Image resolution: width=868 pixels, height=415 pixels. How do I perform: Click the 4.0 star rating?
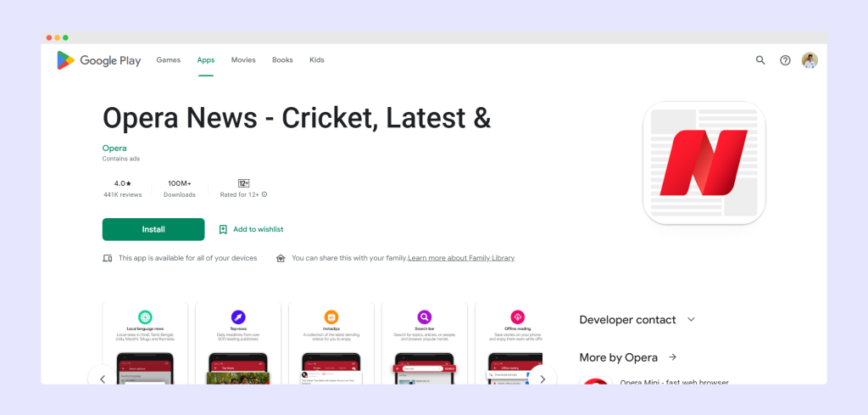pyautogui.click(x=122, y=183)
